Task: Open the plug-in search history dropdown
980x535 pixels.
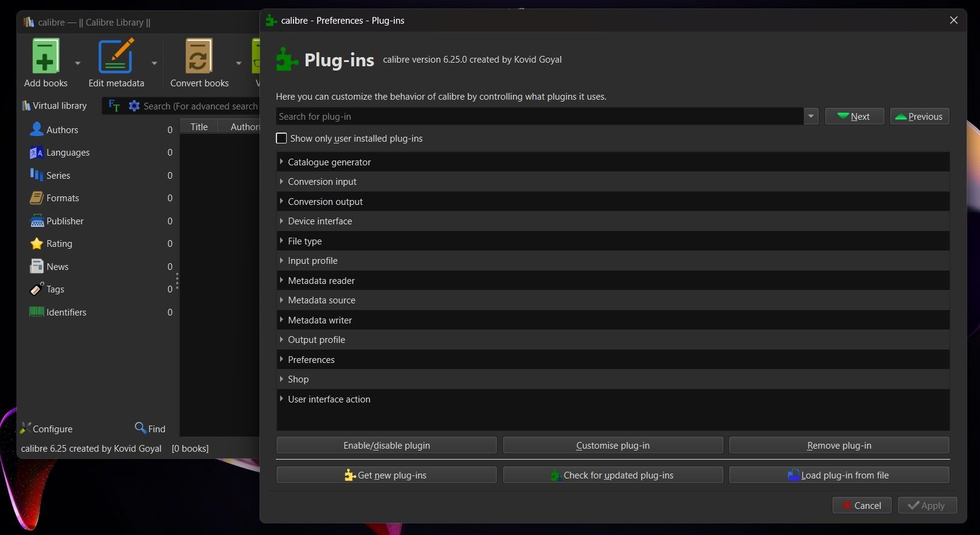Action: pos(811,116)
